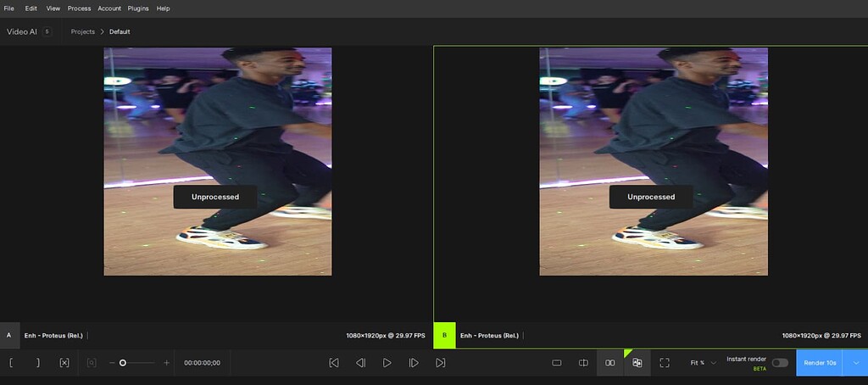Viewport: 868px width, 385px height.
Task: Set the trim in-point bracket
Action: [x=11, y=363]
